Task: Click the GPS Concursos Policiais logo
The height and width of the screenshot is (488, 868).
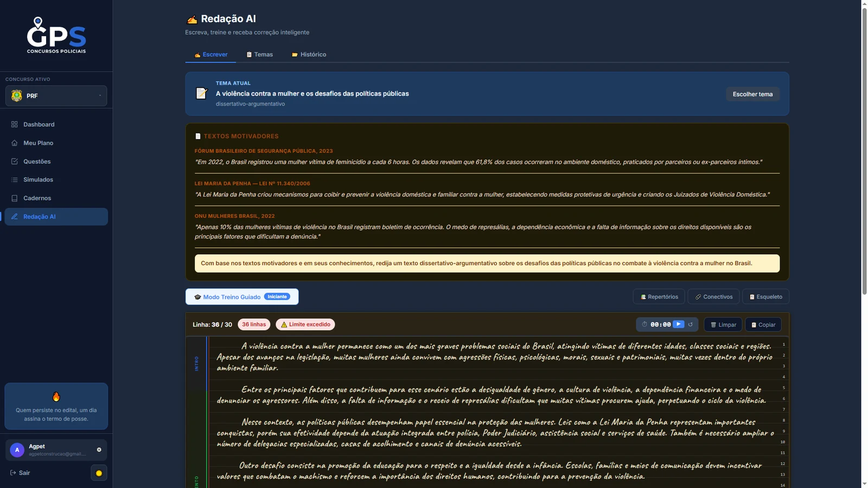Action: 56,36
